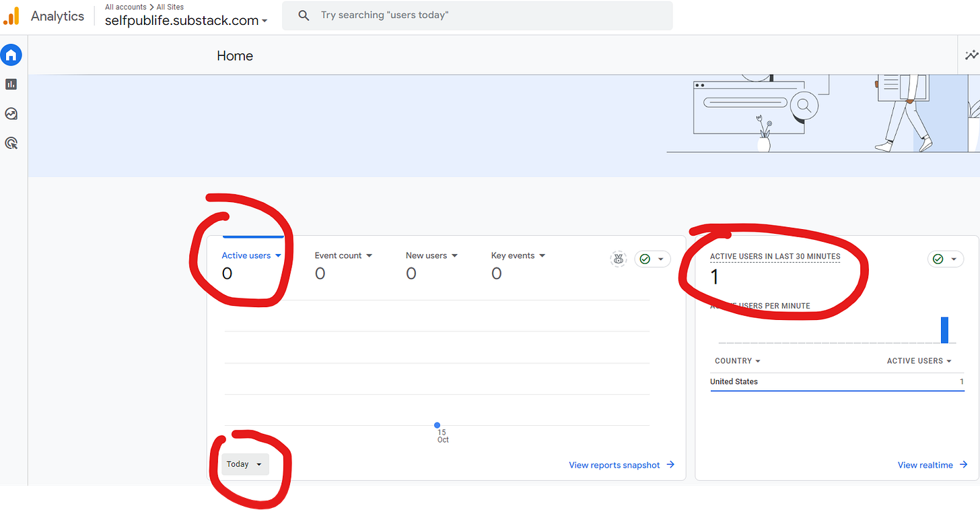
Task: Open the Explore sidebar icon
Action: (x=11, y=114)
